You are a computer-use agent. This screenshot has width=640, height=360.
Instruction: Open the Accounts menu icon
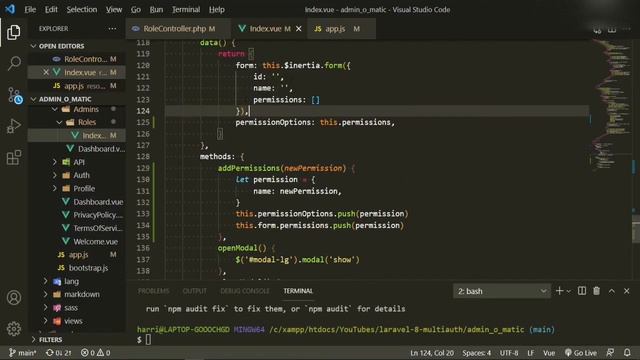coord(13,298)
